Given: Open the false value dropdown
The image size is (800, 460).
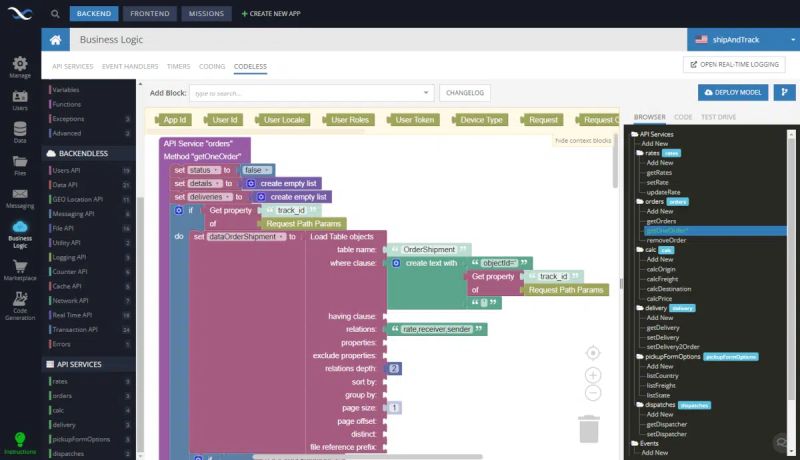Looking at the screenshot, I should pos(256,170).
